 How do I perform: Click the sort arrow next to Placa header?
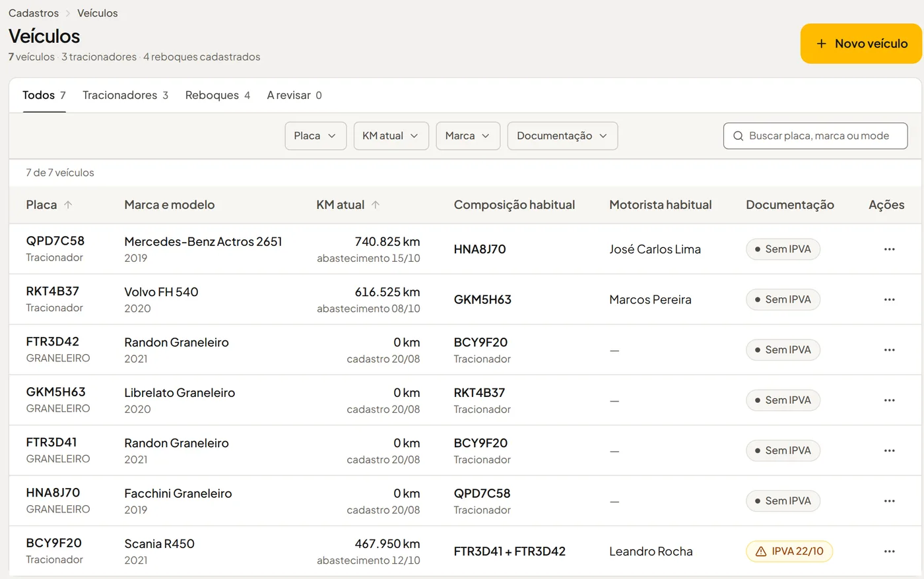68,205
